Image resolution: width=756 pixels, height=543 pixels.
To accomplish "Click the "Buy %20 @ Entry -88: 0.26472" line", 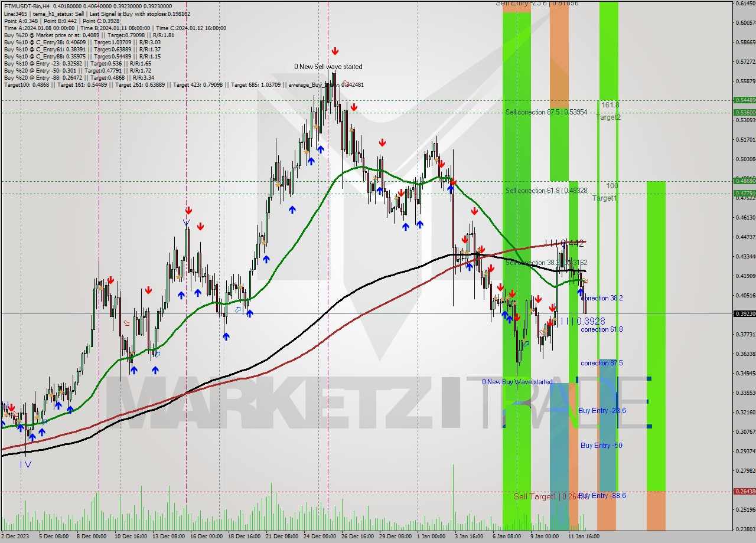I will click(x=79, y=77).
